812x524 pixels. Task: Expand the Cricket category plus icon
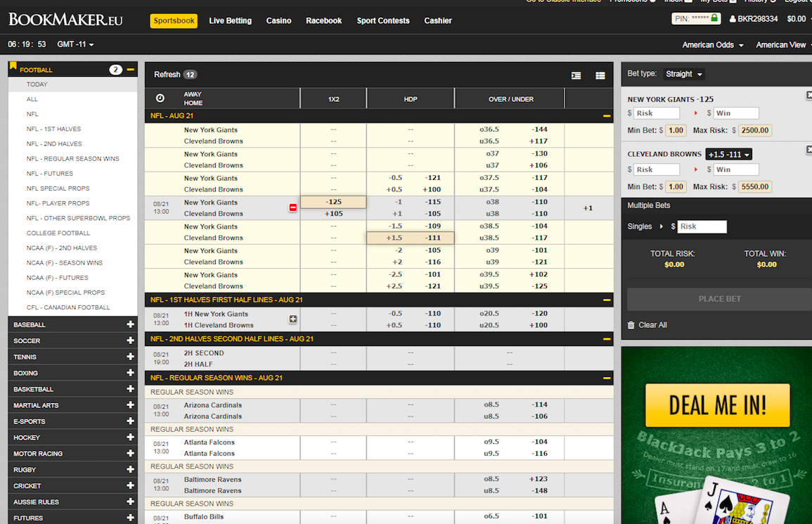[131, 485]
